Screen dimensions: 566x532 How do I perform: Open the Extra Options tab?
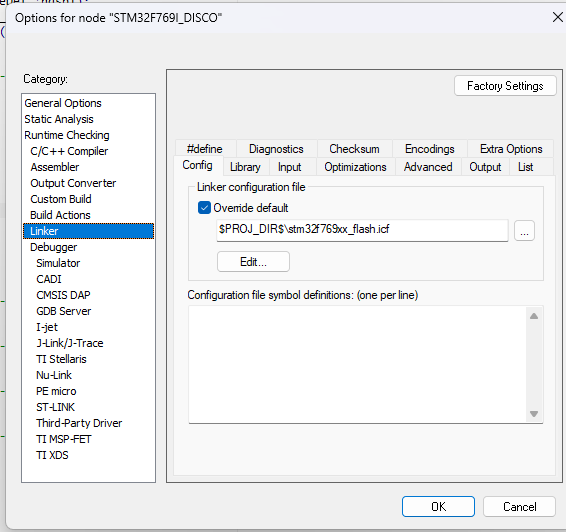pyautogui.click(x=511, y=149)
